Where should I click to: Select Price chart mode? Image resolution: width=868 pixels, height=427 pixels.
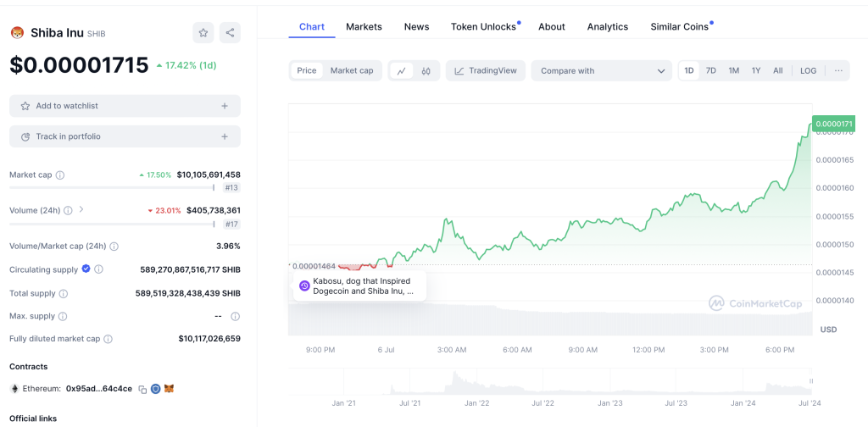[307, 71]
